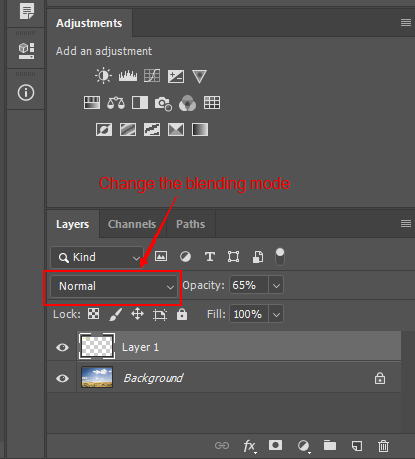The image size is (415, 459).
Task: Add a Vibrance adjustment
Action: 199,76
